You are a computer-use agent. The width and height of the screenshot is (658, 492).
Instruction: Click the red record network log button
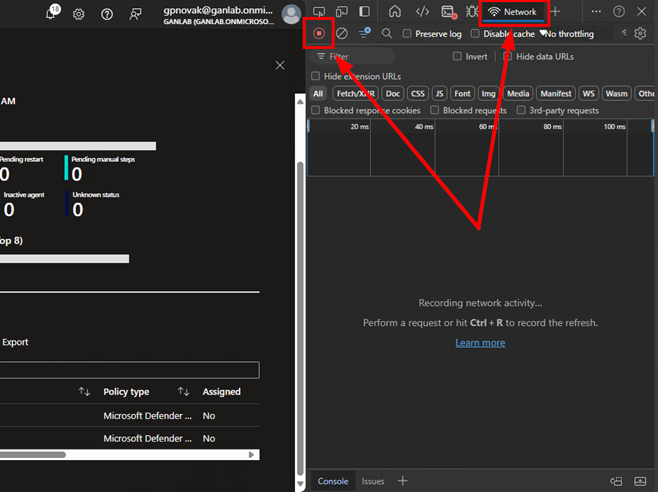(x=319, y=34)
